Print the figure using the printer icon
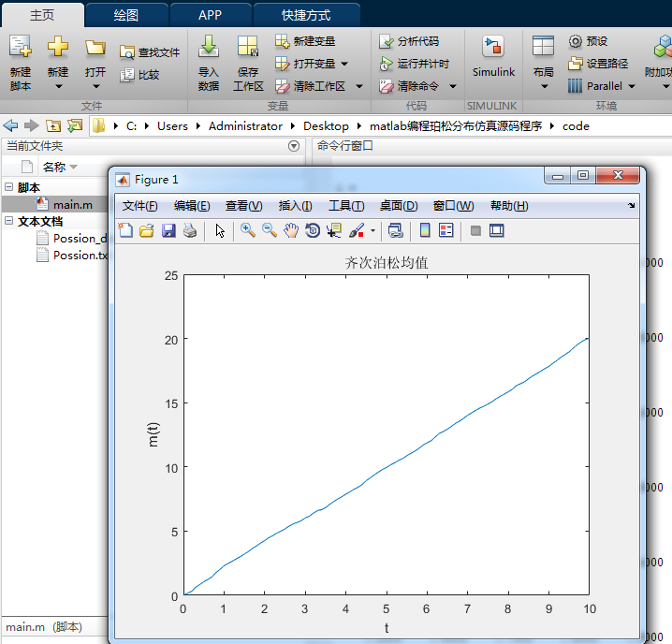This screenshot has width=672, height=644. click(190, 230)
